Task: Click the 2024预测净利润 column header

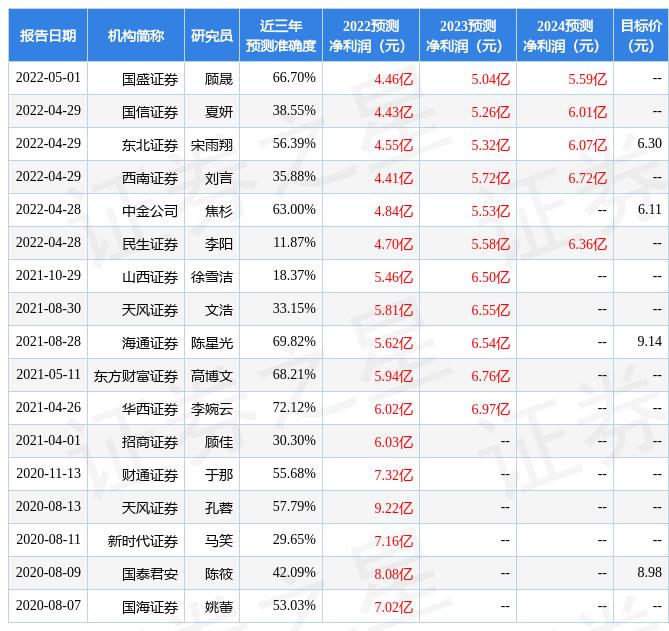Action: [564, 35]
